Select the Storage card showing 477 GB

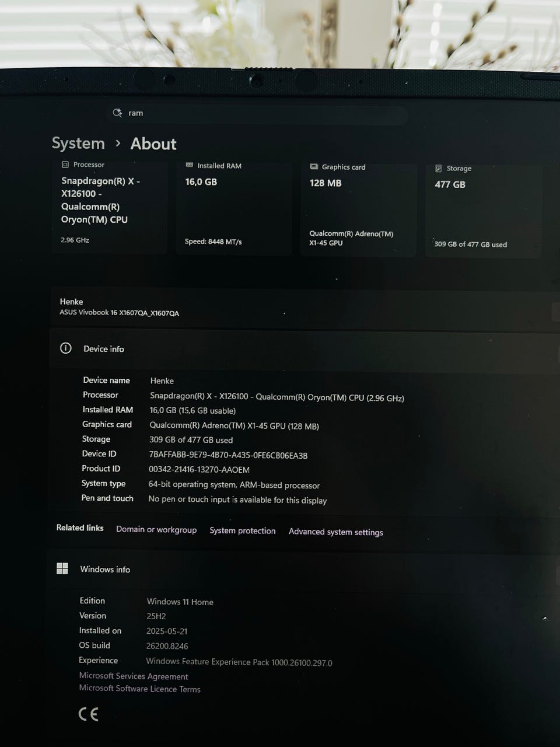pos(483,210)
